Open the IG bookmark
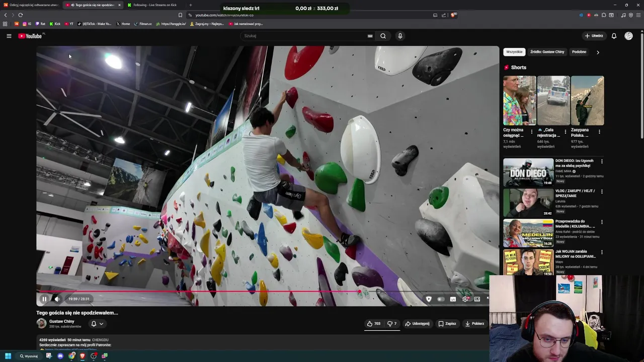Viewport: 644px width, 362px height. (27, 24)
